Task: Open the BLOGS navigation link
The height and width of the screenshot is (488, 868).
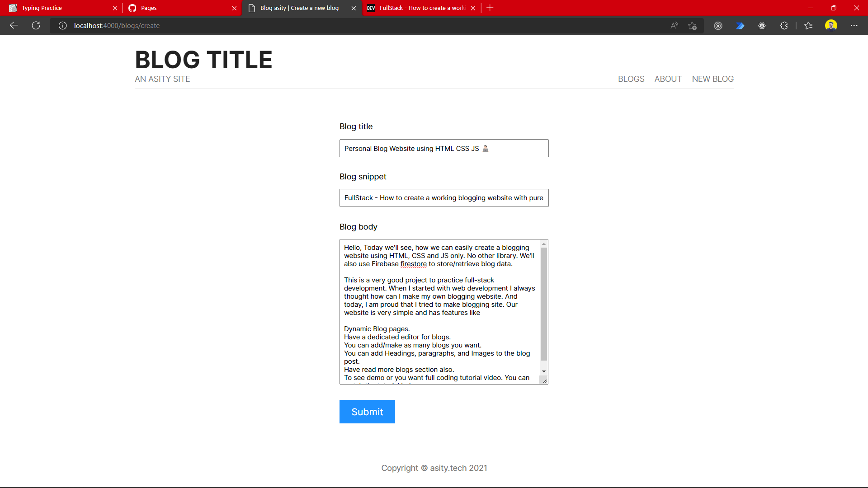Action: (x=631, y=79)
